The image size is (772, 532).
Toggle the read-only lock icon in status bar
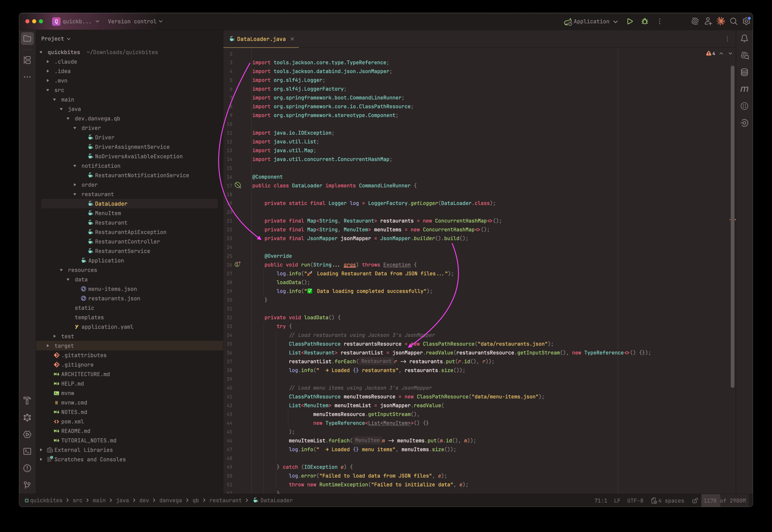(x=694, y=501)
